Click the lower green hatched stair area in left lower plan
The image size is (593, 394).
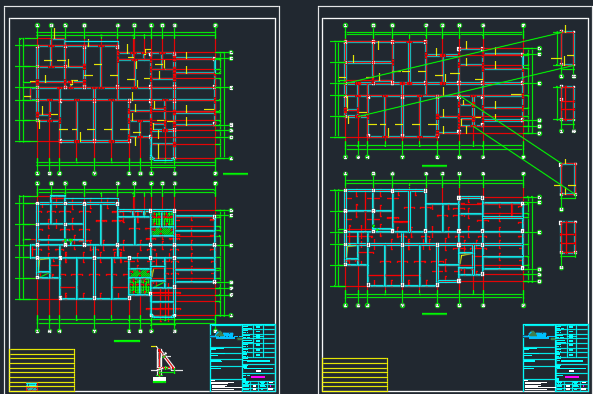[140, 282]
